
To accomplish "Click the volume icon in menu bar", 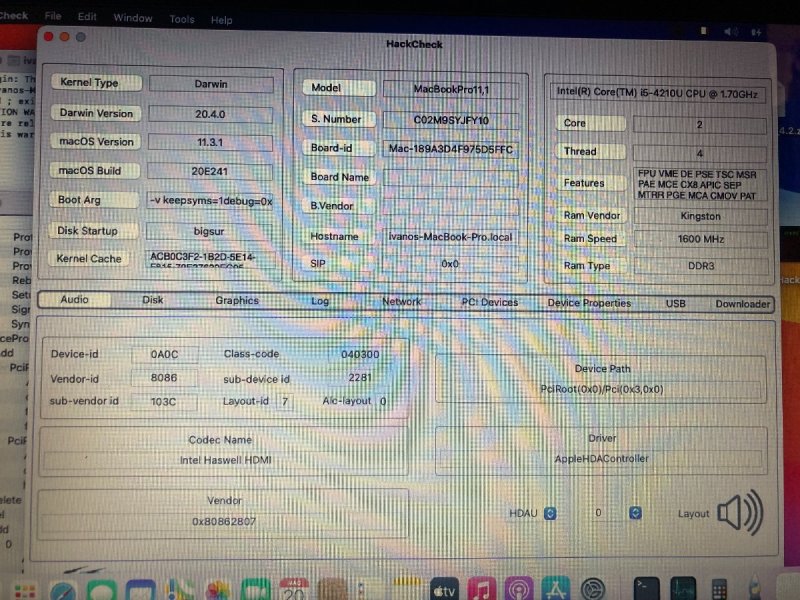I will 731,32.
